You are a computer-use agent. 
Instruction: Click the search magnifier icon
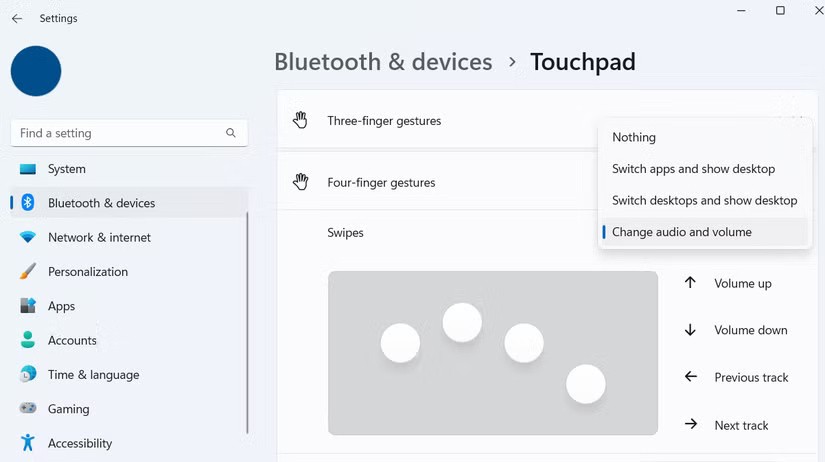pyautogui.click(x=231, y=133)
